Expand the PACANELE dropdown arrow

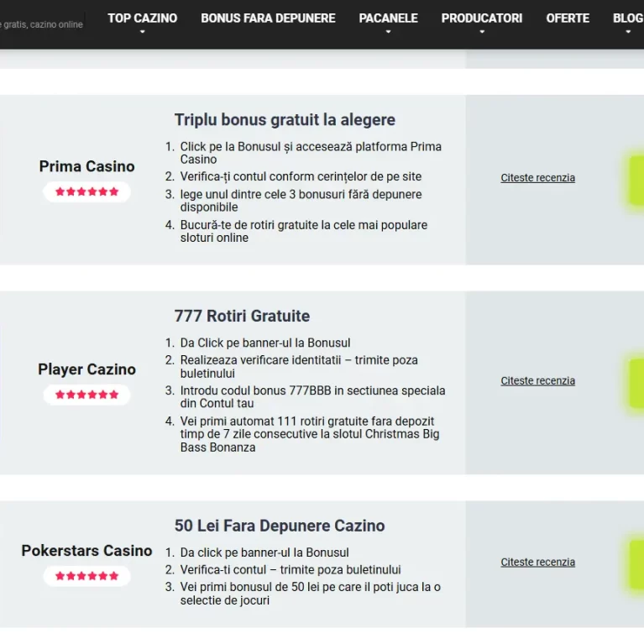click(388, 32)
